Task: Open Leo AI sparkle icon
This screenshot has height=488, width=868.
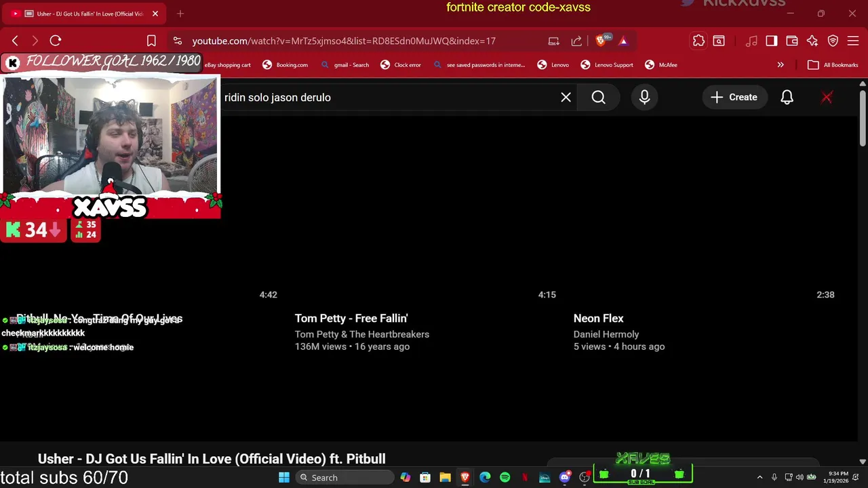Action: 812,41
